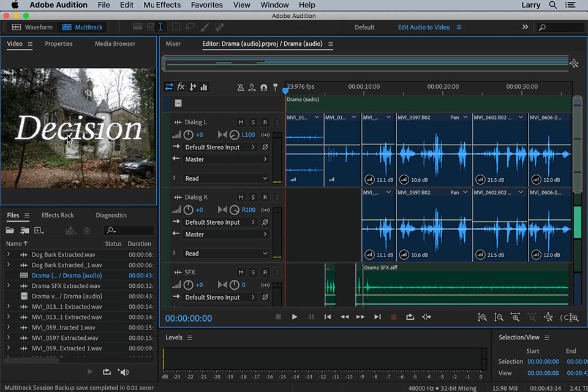
Task: Switch to the Mixer tab
Action: click(173, 44)
